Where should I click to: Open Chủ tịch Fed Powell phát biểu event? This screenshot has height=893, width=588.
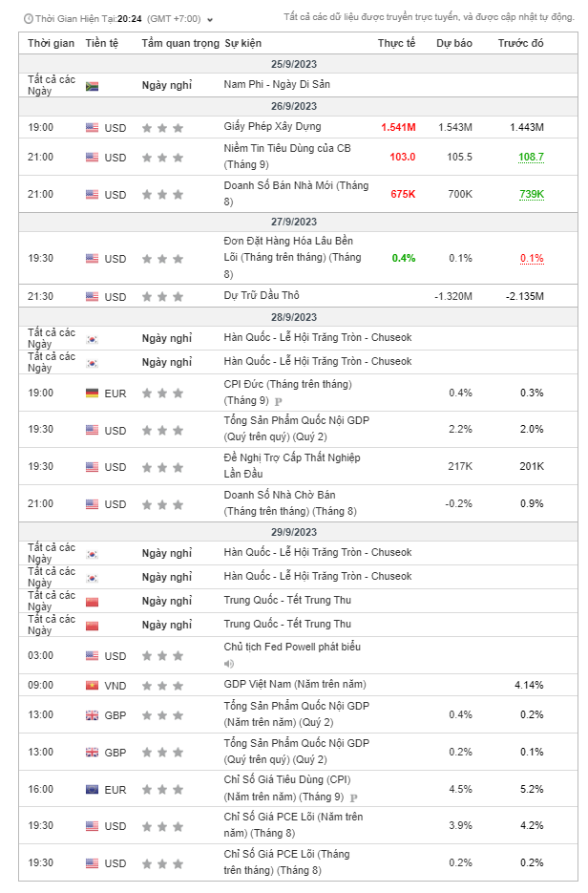(x=292, y=647)
